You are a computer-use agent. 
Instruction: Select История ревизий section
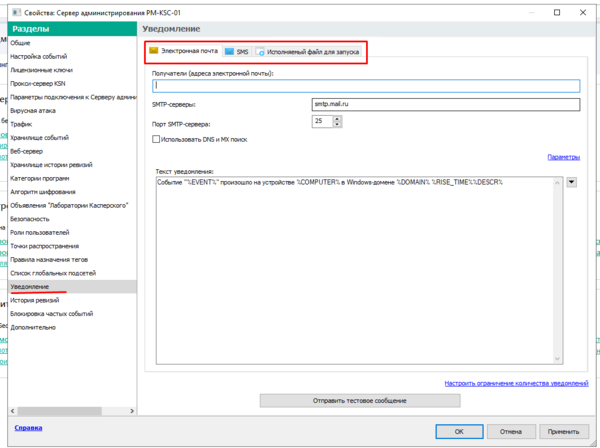click(72, 300)
